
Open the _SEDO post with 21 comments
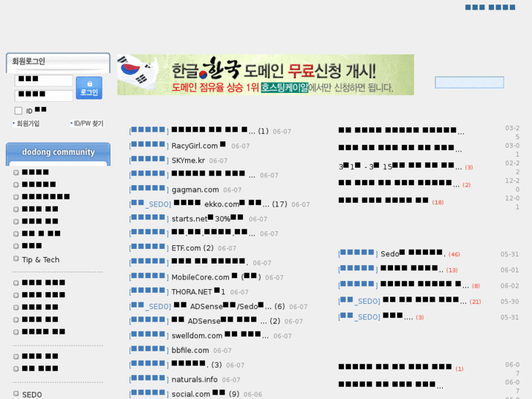(424, 301)
